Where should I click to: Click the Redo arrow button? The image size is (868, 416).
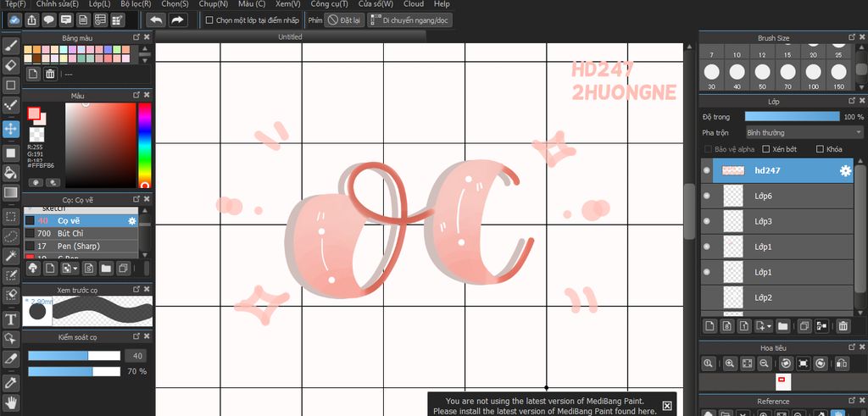[177, 20]
